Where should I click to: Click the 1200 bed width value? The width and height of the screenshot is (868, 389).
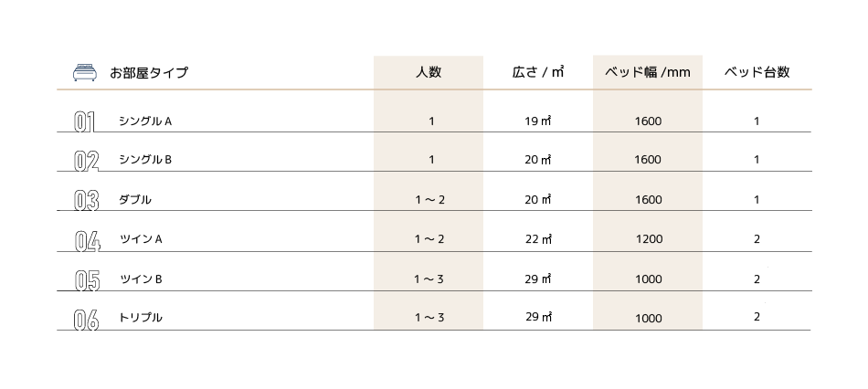click(x=649, y=239)
